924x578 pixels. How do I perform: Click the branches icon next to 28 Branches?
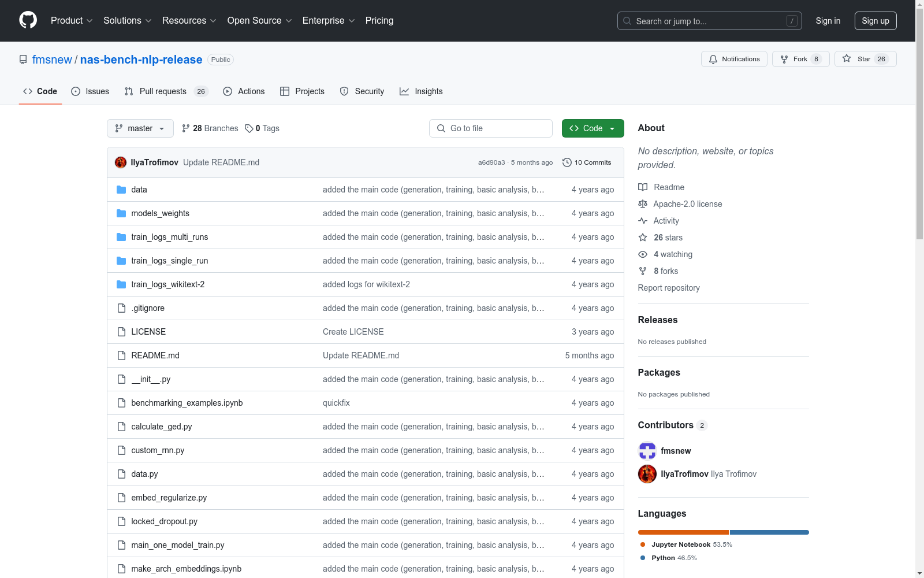186,128
